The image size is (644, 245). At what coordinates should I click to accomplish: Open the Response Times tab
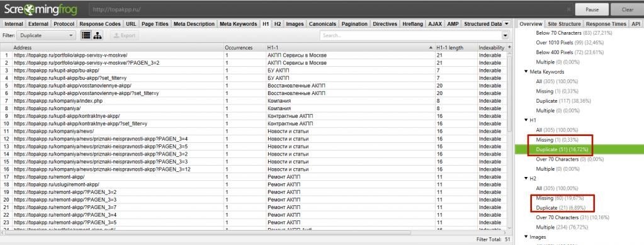[x=606, y=24]
